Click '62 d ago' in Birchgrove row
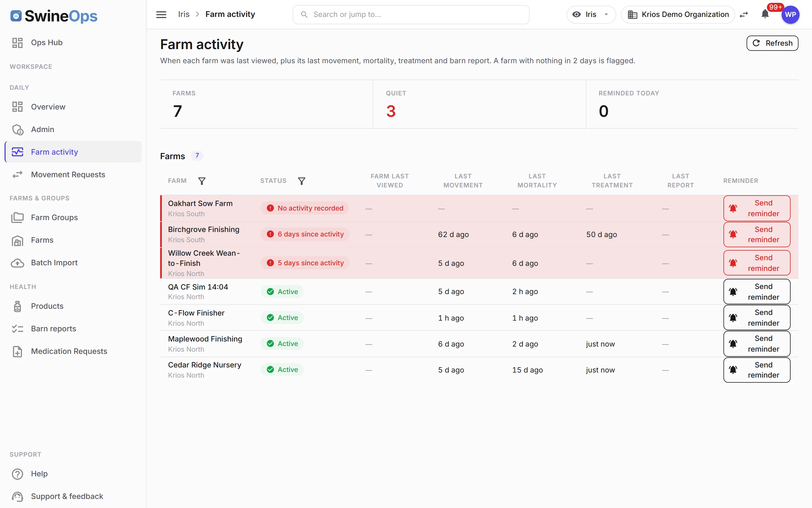 pyautogui.click(x=453, y=235)
